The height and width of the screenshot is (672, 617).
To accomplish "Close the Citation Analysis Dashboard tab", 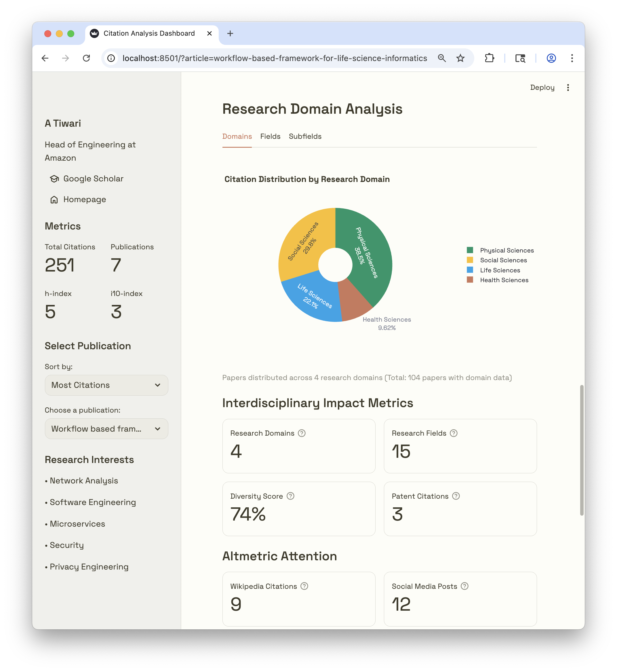I will [x=209, y=33].
